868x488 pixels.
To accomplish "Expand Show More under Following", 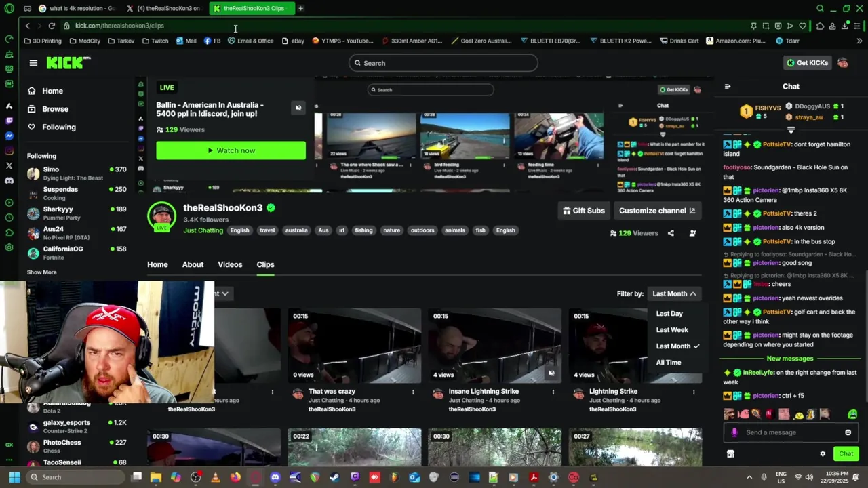I will (x=41, y=272).
